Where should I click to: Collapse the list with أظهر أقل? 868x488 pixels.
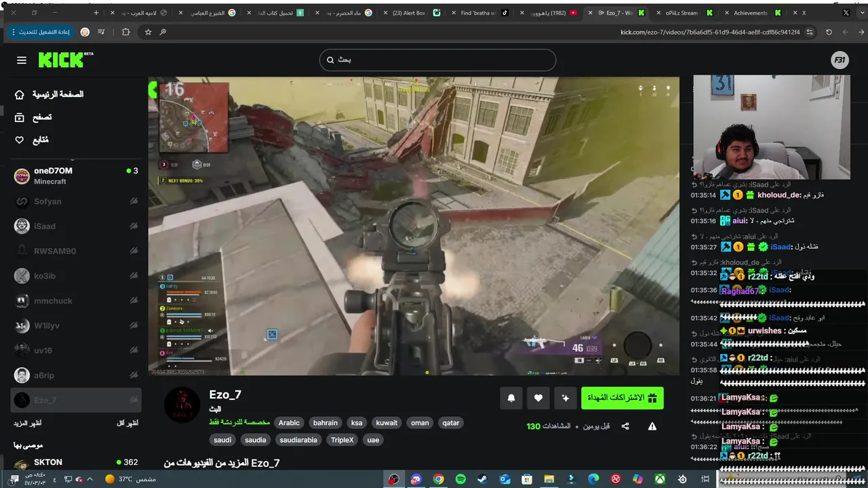point(127,423)
